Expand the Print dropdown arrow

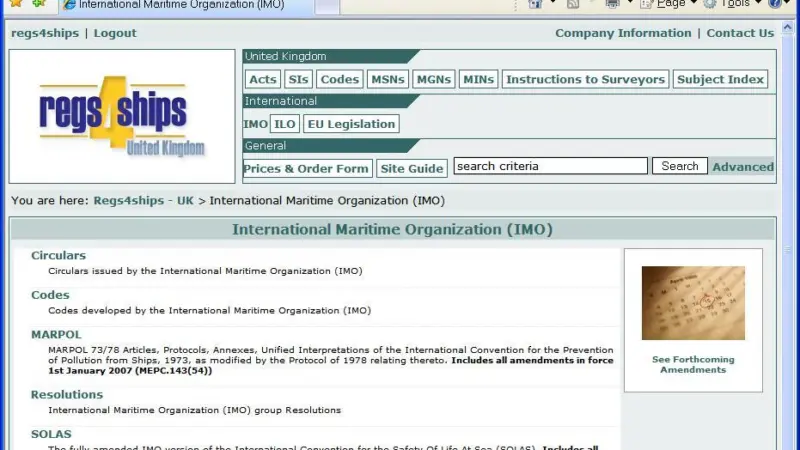pos(630,3)
